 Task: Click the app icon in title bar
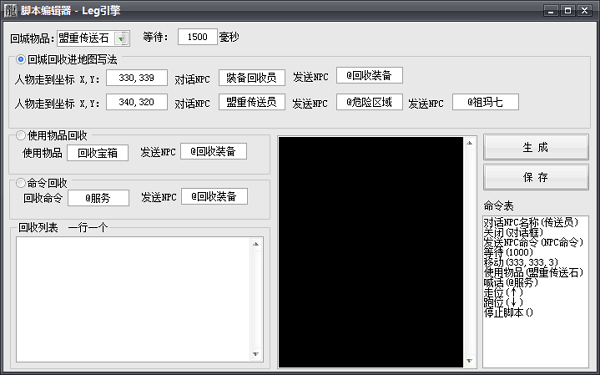pyautogui.click(x=10, y=10)
